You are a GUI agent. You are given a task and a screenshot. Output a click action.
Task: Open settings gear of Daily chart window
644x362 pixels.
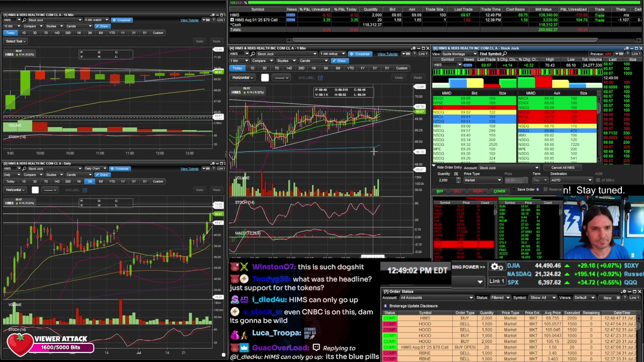pos(213,163)
